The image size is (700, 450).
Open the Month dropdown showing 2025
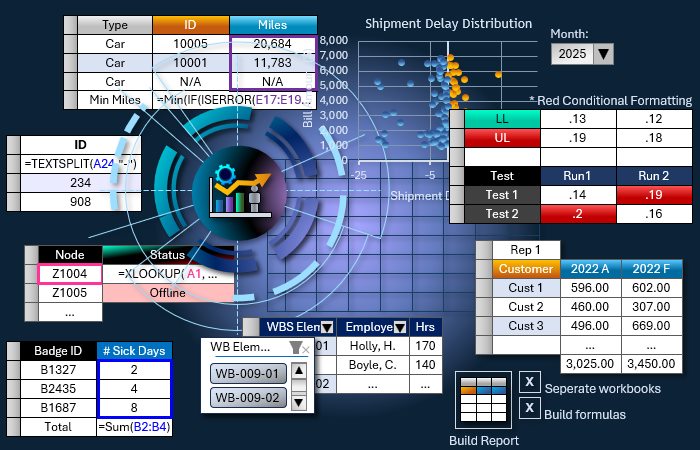[x=603, y=54]
